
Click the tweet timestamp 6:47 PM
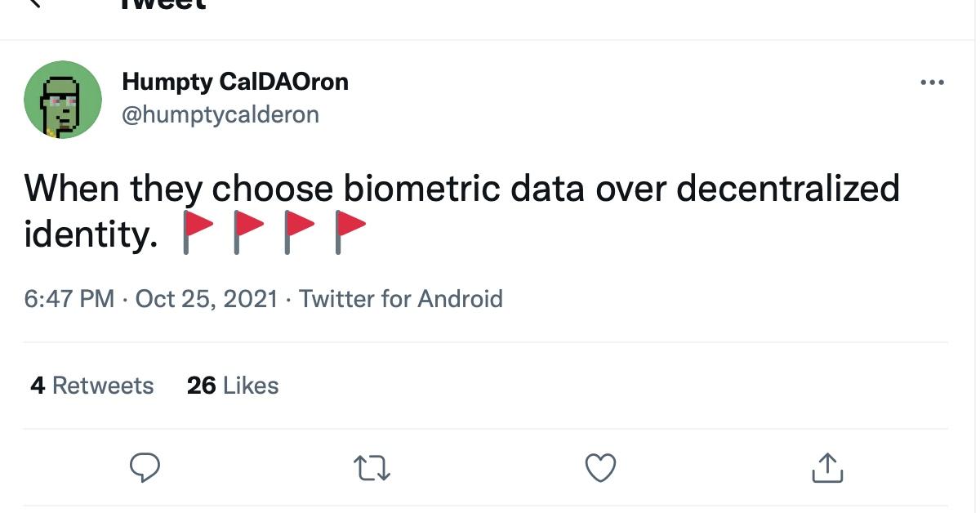click(x=69, y=299)
